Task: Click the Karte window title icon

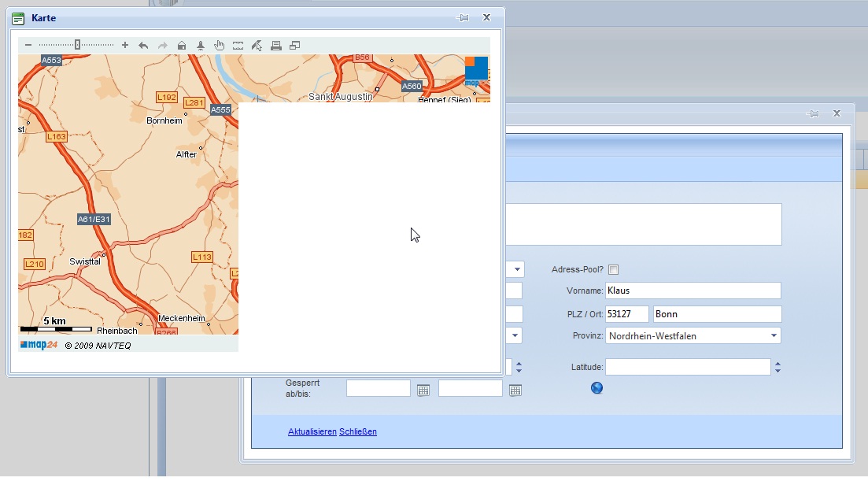Action: coord(18,19)
